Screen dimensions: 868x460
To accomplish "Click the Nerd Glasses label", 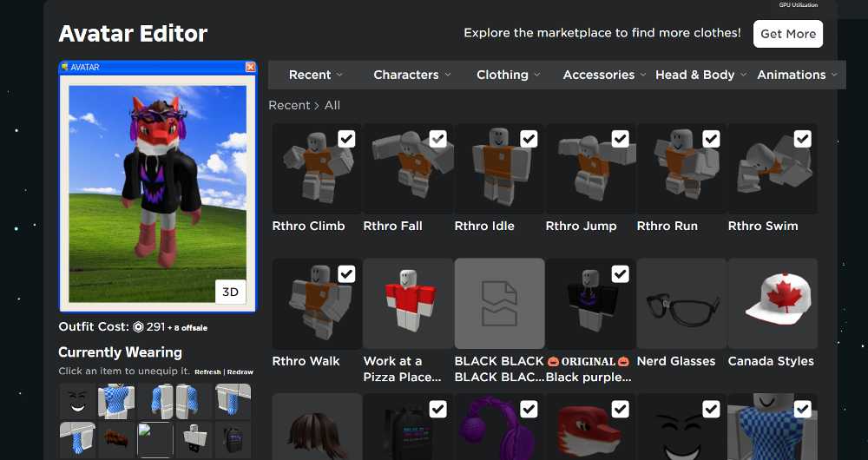I will pyautogui.click(x=676, y=361).
